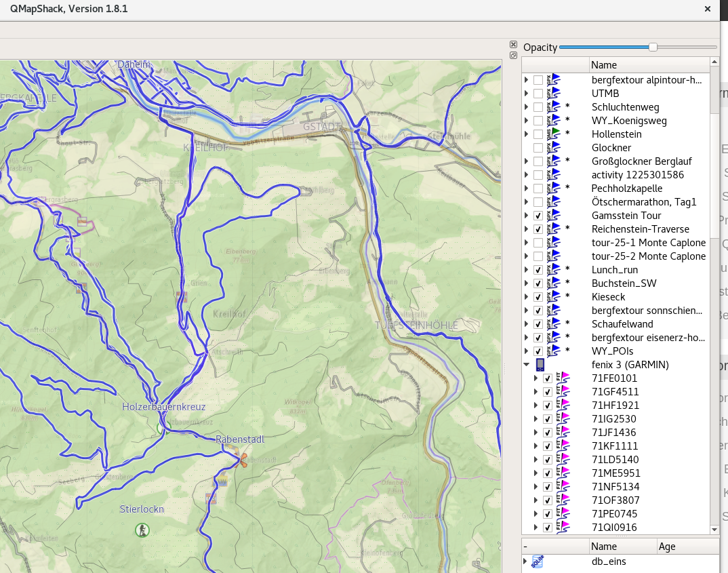Click the Opacity slider handle

[x=653, y=47]
